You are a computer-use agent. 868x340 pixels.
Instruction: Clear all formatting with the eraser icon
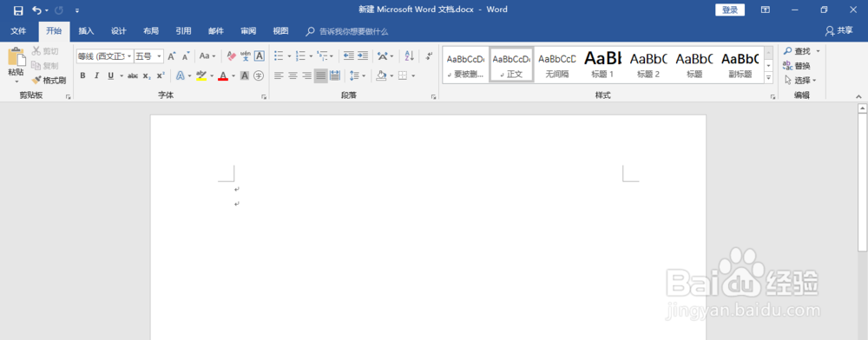pyautogui.click(x=232, y=56)
